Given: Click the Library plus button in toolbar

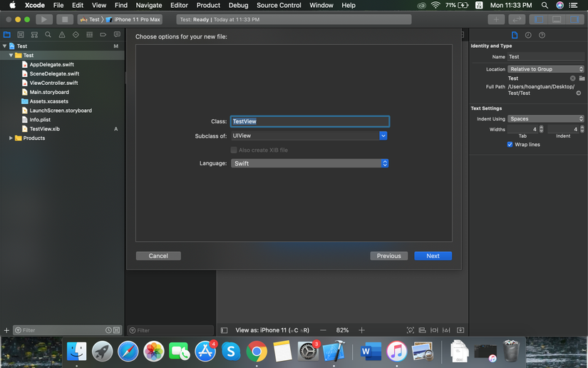Looking at the screenshot, I should click(x=497, y=19).
